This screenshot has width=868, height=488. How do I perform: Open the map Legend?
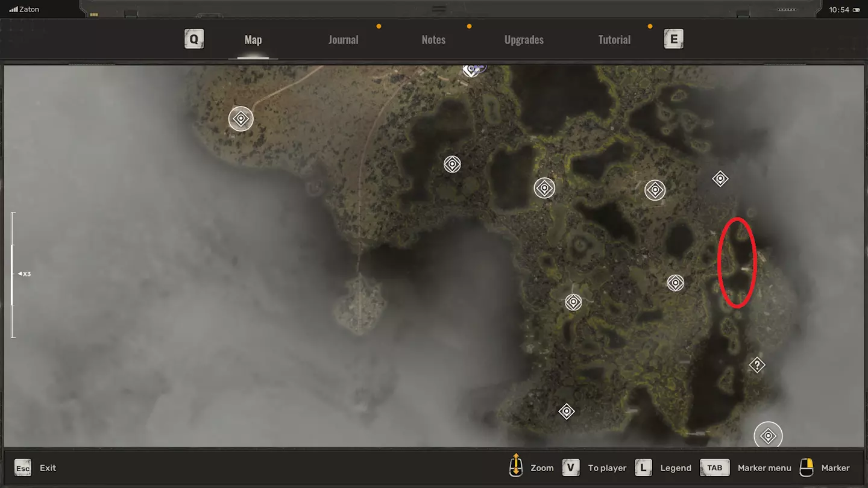pos(676,468)
